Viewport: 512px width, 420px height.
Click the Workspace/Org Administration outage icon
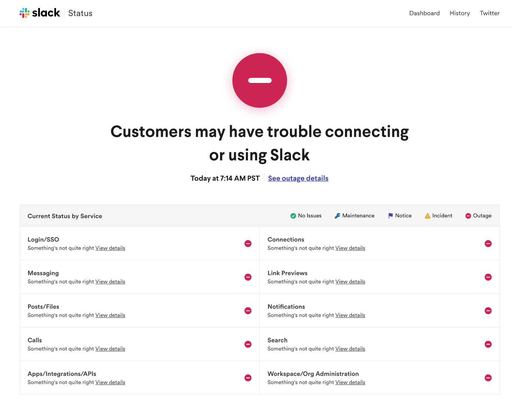click(x=488, y=378)
